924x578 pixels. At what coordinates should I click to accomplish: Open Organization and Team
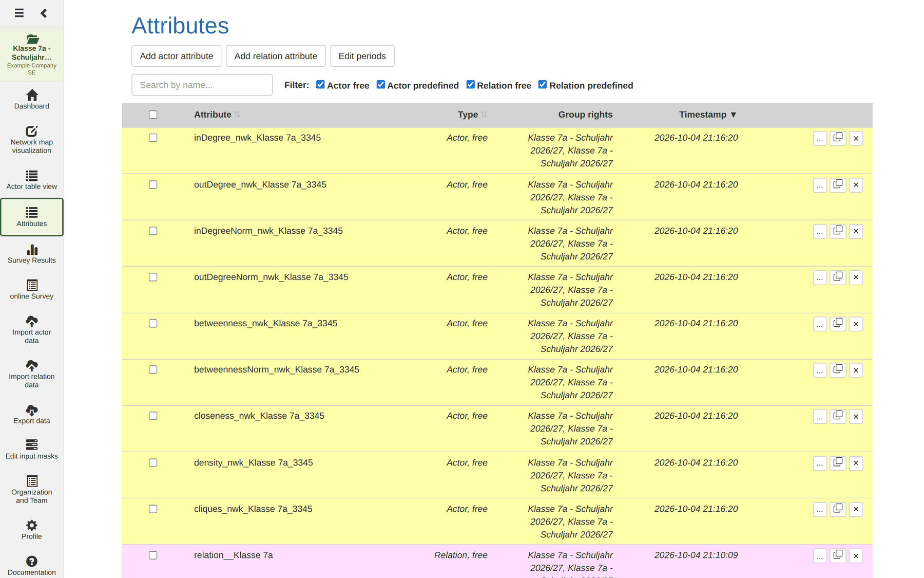pyautogui.click(x=32, y=489)
